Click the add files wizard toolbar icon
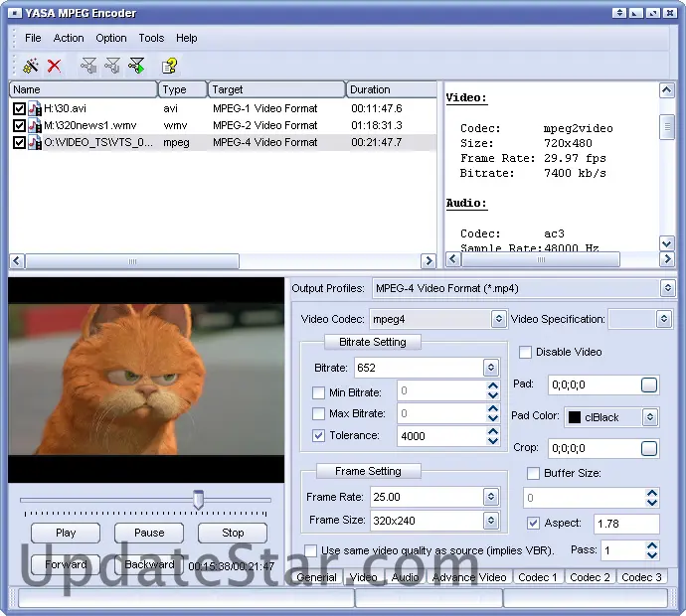The height and width of the screenshot is (616, 686). [x=31, y=66]
